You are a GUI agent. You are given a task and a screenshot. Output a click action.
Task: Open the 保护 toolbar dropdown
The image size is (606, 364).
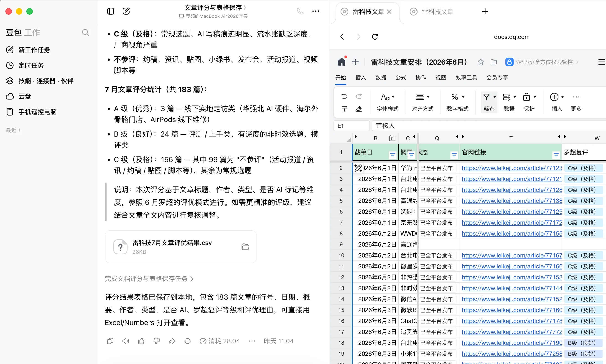point(529,102)
